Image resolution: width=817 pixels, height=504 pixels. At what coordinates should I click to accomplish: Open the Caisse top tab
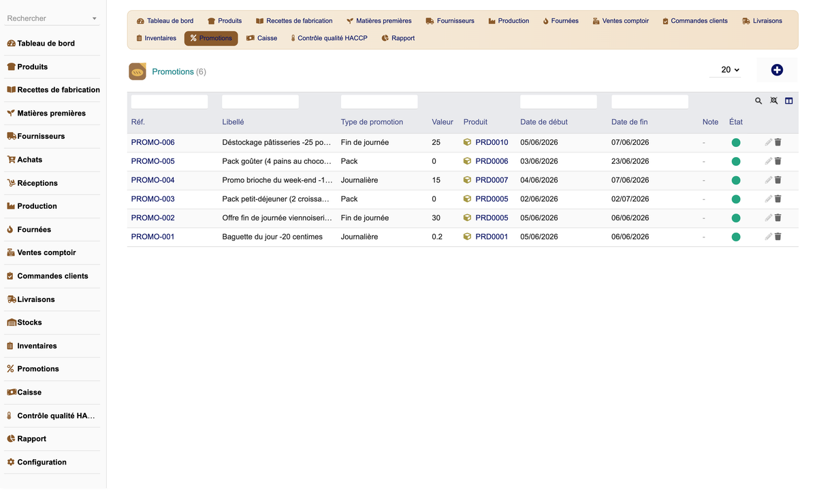pos(261,38)
